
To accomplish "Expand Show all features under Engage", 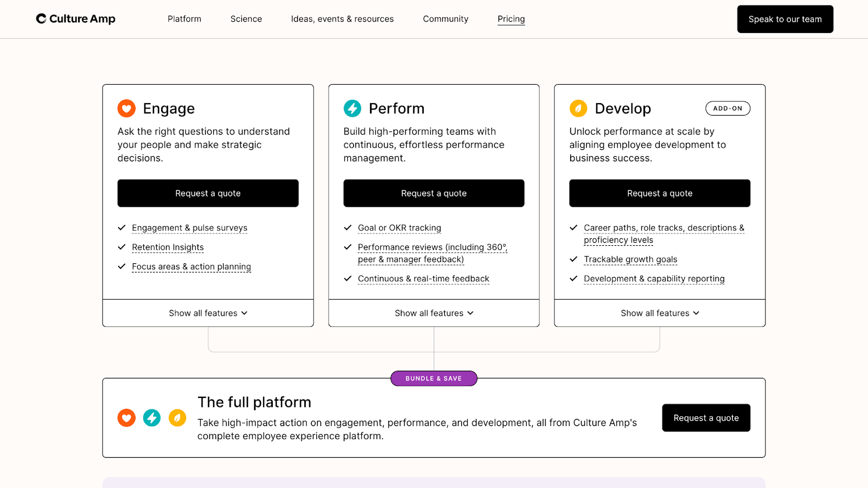I will pyautogui.click(x=208, y=313).
